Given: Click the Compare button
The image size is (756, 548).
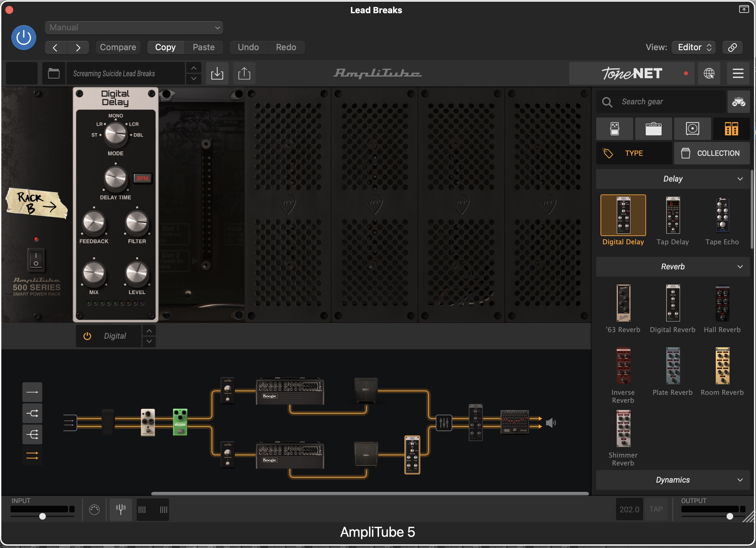Looking at the screenshot, I should pos(118,47).
